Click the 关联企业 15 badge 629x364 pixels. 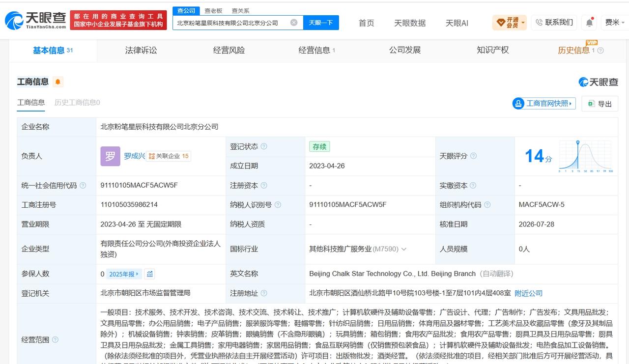coord(169,156)
